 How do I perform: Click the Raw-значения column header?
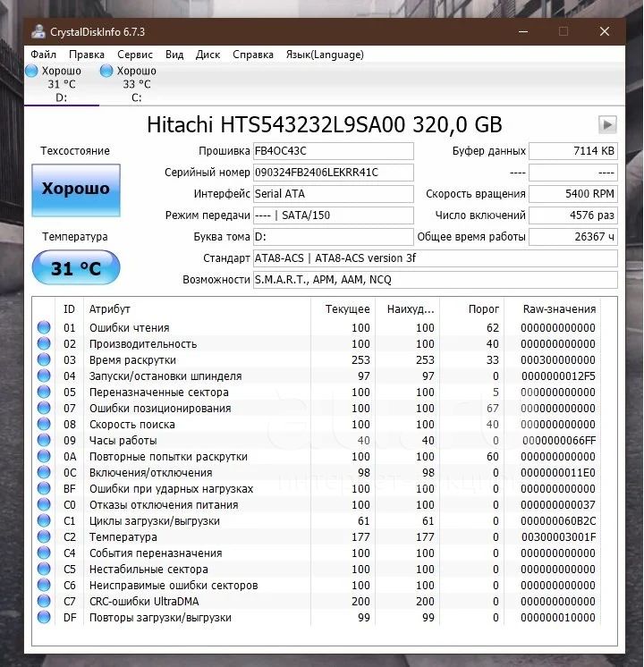pos(553,308)
